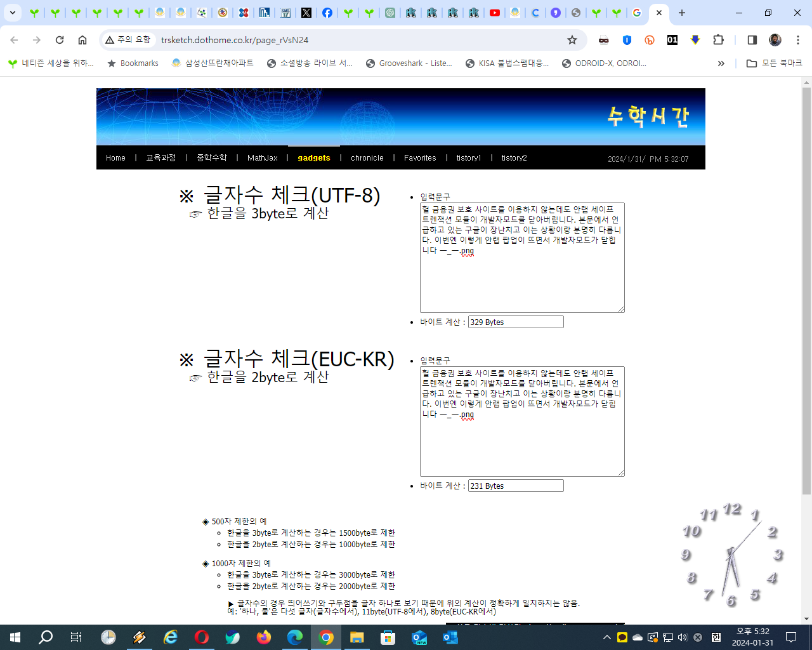Viewport: 812px width, 650px height.
Task: Open File Explorer from the taskbar
Action: (357, 637)
